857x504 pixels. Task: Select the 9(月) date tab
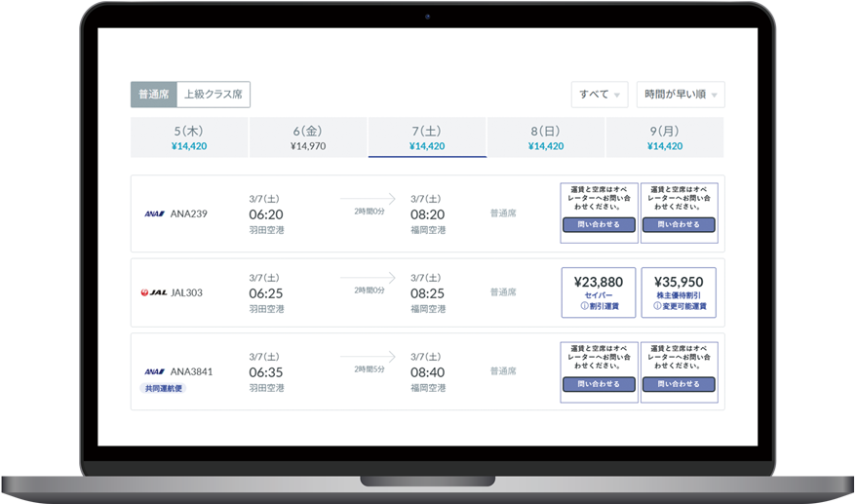(665, 137)
